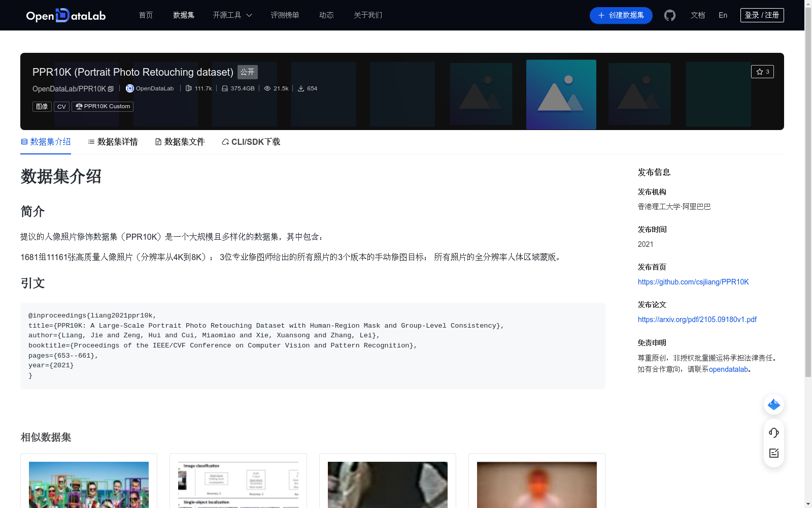Switch language to En

(723, 15)
